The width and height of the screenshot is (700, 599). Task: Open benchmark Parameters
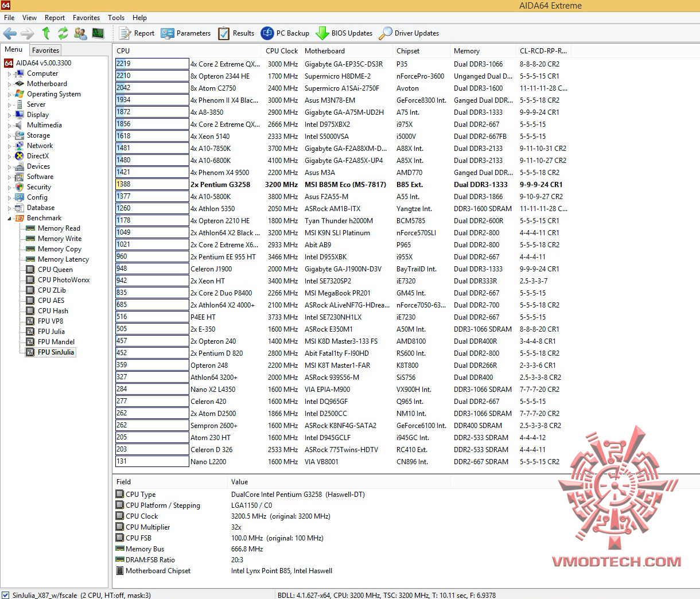coord(186,33)
